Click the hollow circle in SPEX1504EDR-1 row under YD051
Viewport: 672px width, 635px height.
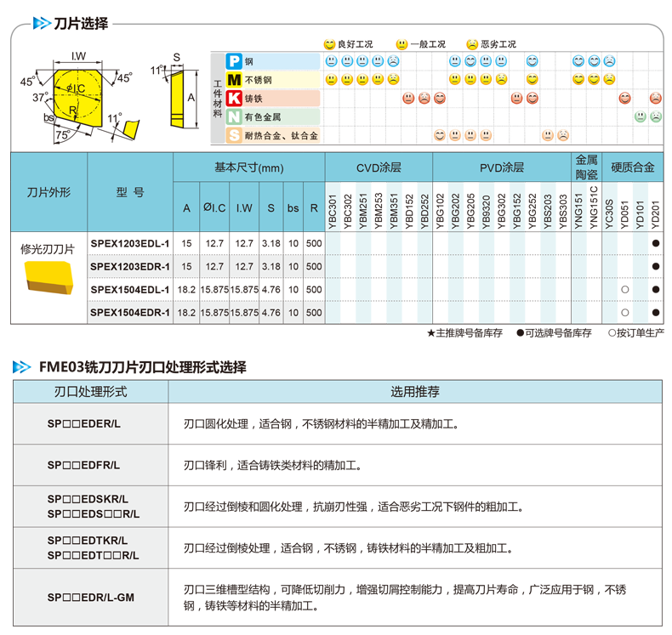pyautogui.click(x=625, y=313)
